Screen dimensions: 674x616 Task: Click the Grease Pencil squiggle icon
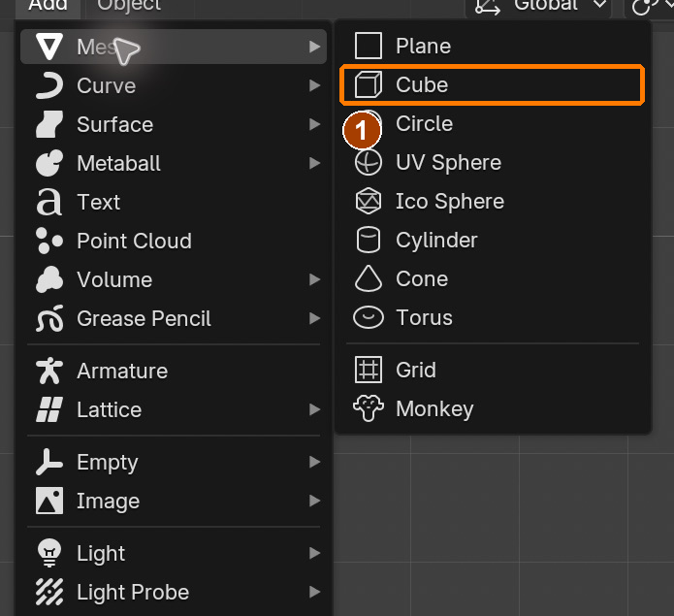pyautogui.click(x=49, y=318)
